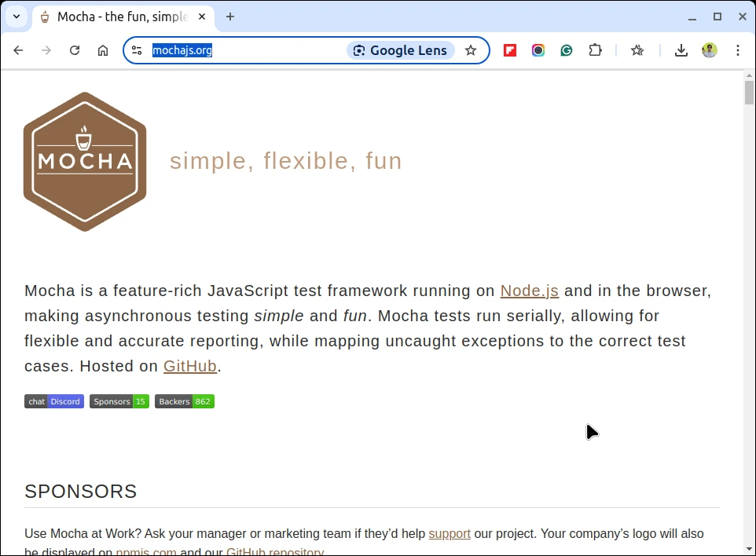The height and width of the screenshot is (556, 756).
Task: Click the mochajs.org address bar text
Action: (182, 50)
